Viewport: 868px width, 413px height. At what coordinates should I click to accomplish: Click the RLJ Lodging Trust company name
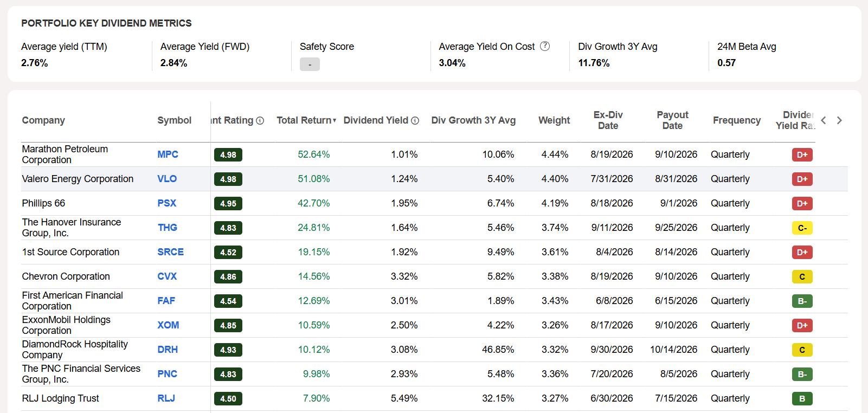60,398
